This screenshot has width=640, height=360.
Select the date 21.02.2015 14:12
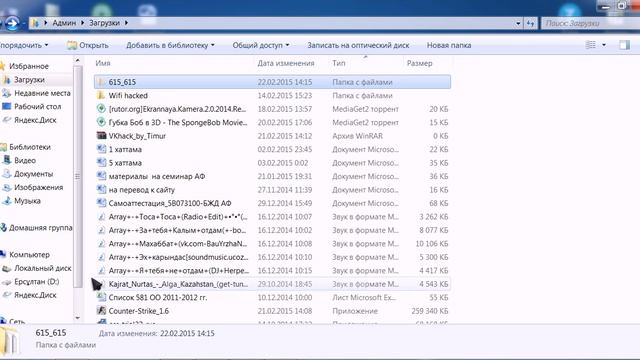[284, 136]
